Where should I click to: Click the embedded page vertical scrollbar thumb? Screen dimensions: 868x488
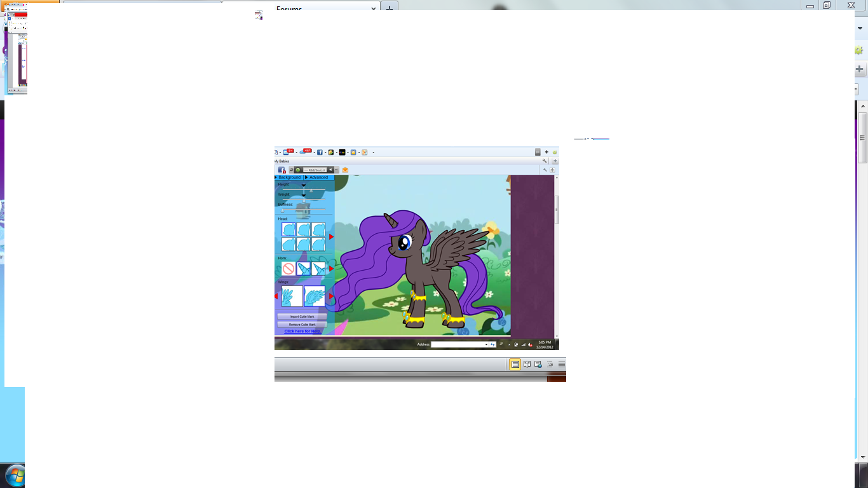point(557,210)
